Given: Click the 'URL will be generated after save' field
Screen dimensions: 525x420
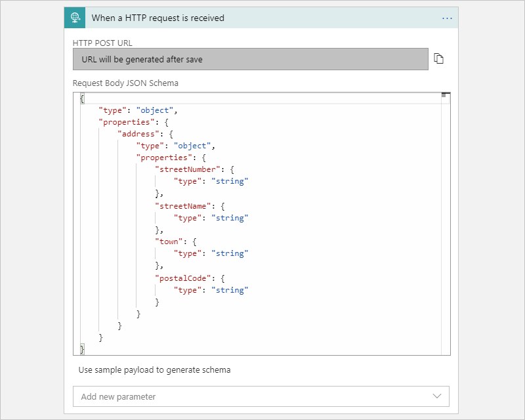Looking at the screenshot, I should coord(250,59).
